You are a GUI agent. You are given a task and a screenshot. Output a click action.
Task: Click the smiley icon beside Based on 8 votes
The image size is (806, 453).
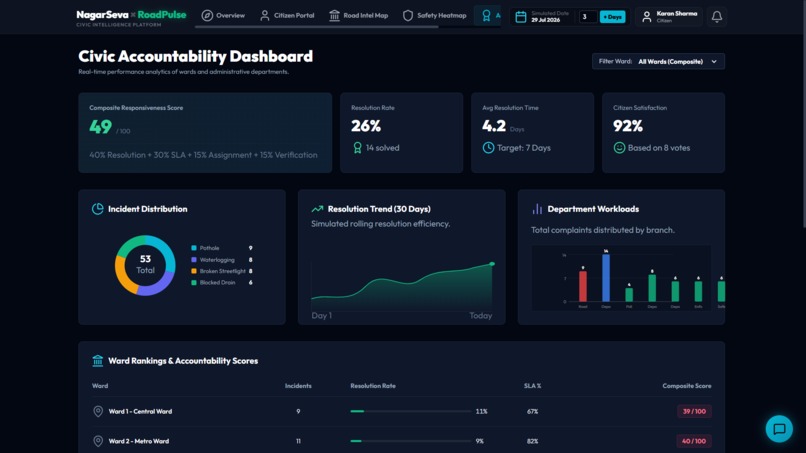click(619, 148)
